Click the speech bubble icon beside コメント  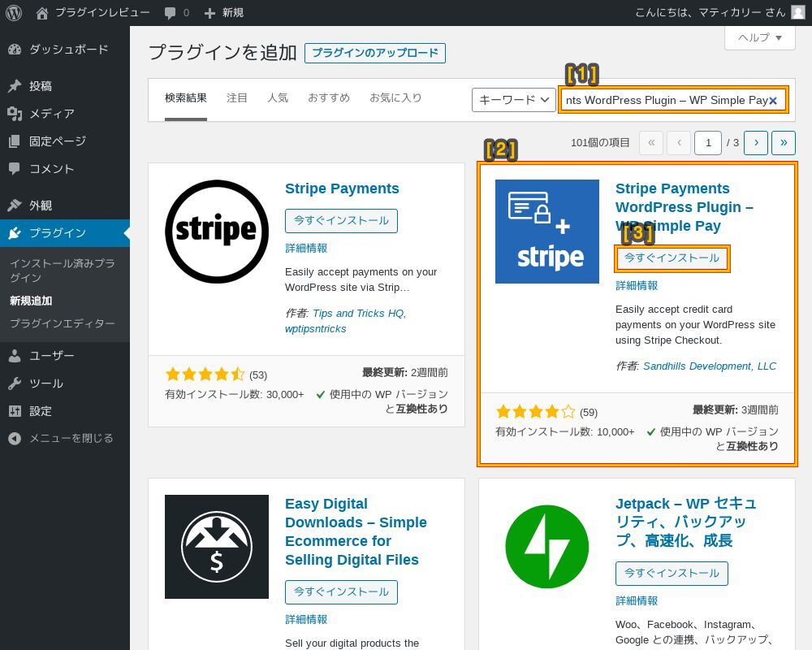click(x=15, y=168)
